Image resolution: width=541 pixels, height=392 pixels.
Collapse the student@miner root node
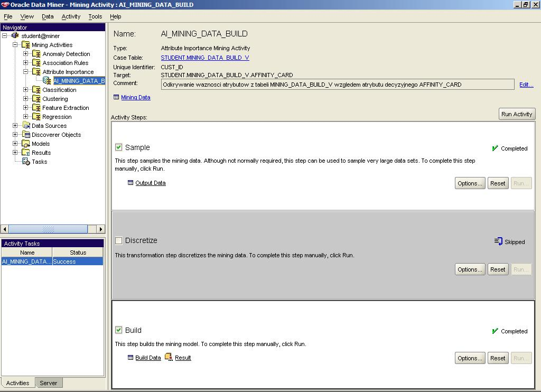(4, 35)
